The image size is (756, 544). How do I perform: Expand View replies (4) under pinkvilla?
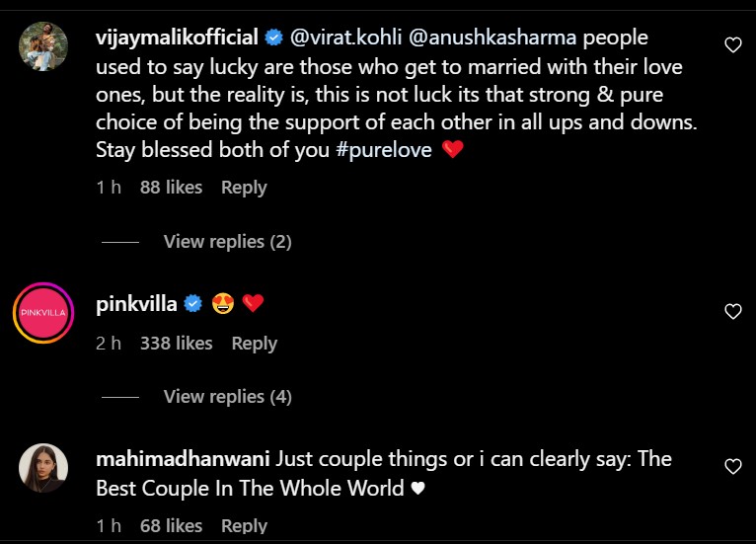click(x=227, y=397)
